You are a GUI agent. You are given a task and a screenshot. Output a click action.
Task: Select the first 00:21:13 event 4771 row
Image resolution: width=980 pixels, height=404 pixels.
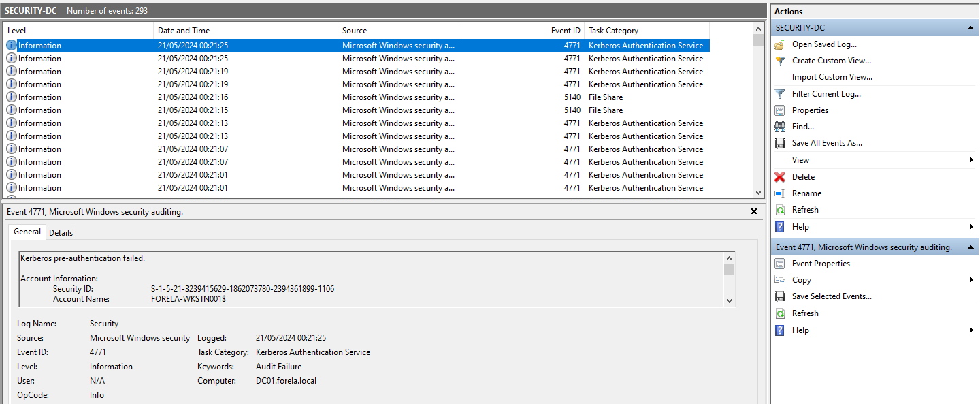[x=357, y=123]
